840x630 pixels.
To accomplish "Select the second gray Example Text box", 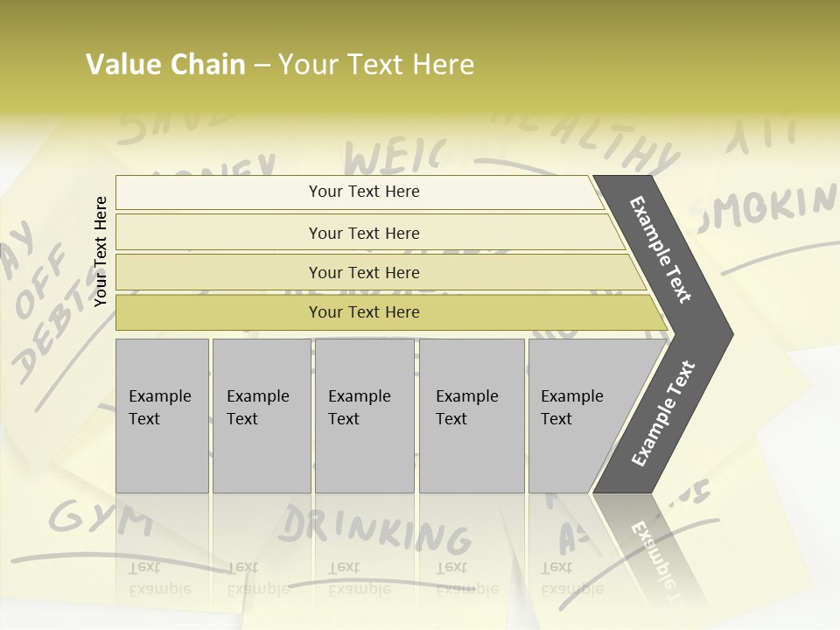I will (261, 415).
